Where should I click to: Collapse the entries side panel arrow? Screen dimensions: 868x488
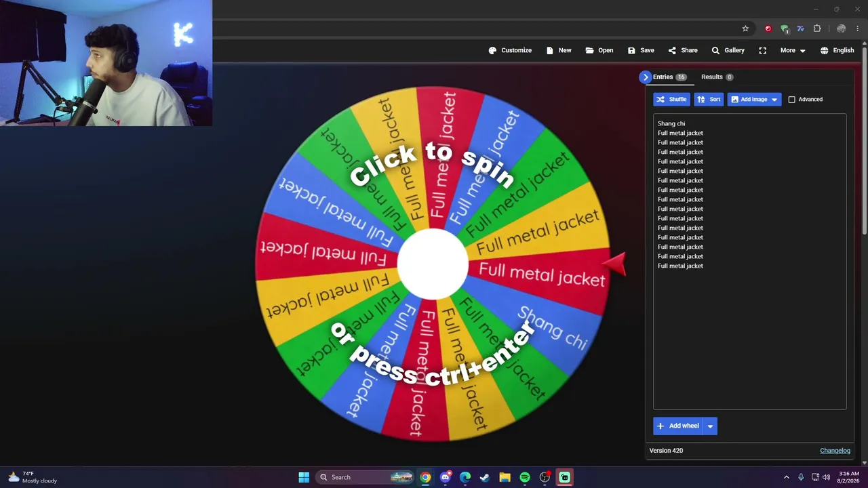pyautogui.click(x=645, y=77)
